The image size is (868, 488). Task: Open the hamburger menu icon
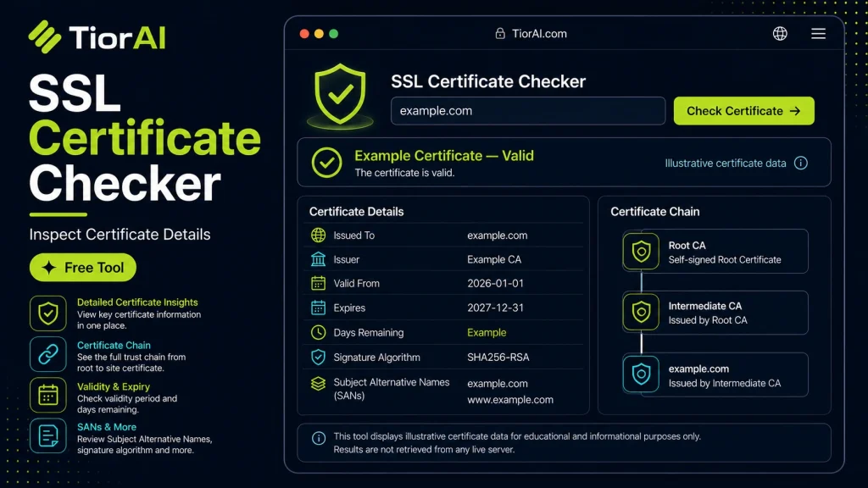[x=818, y=34]
